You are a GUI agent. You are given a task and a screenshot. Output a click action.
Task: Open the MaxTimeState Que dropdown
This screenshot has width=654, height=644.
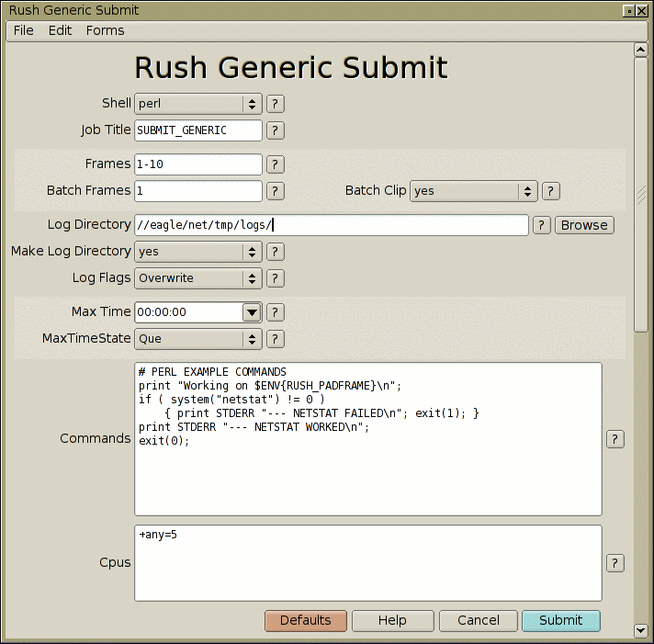point(198,339)
